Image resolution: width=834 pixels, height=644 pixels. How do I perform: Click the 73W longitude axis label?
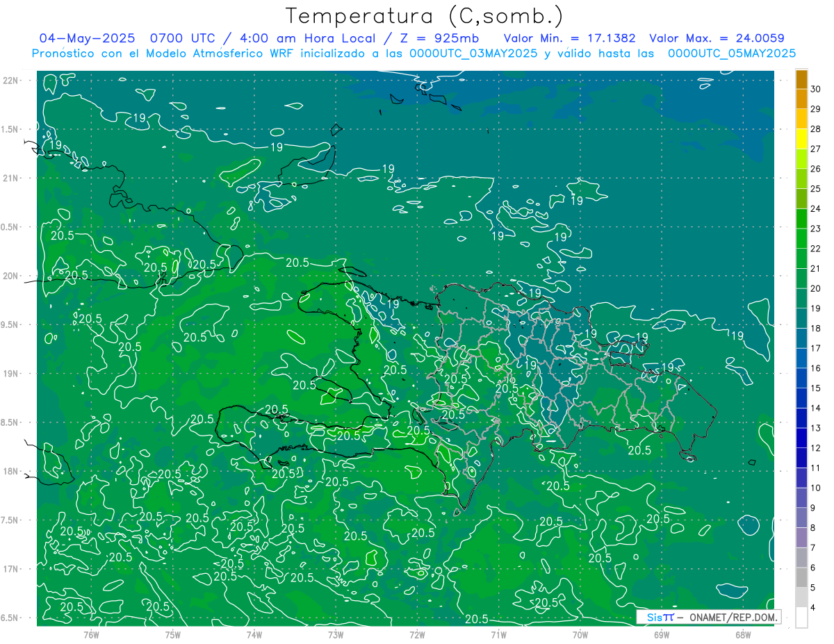pyautogui.click(x=336, y=635)
